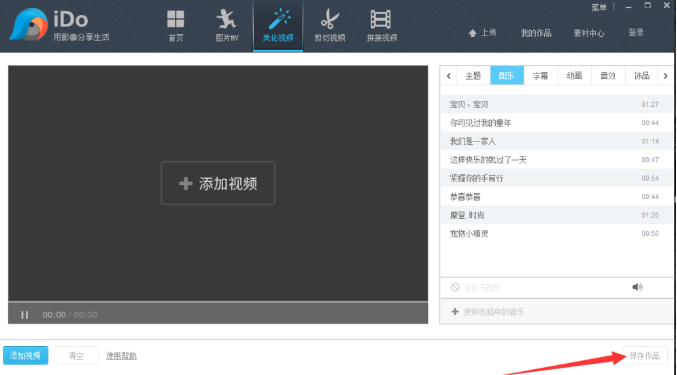
Task: Select the song 恭喜恭喜
Action: (557, 197)
